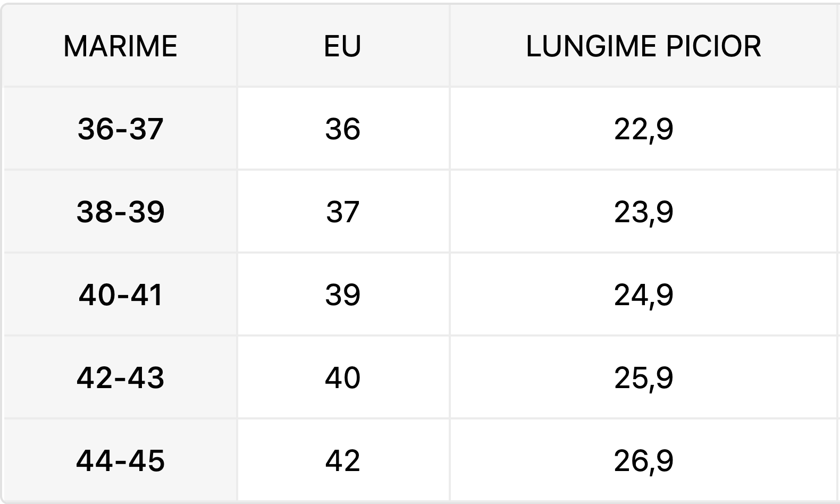Select the 42-43 size cell
This screenshot has height=504, width=840.
point(120,377)
